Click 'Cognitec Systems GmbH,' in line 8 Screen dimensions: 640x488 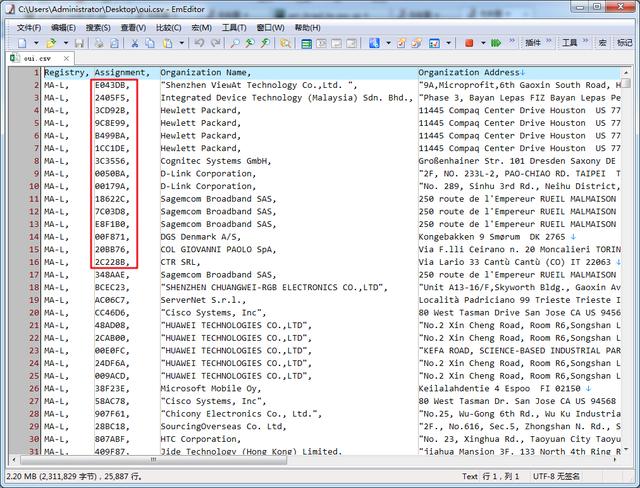(216, 161)
